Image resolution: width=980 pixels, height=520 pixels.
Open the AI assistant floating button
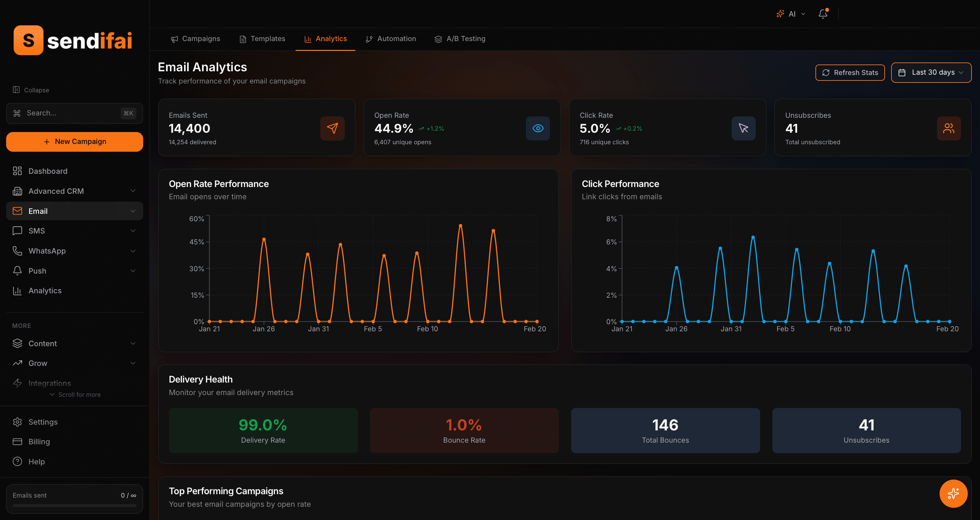tap(954, 493)
